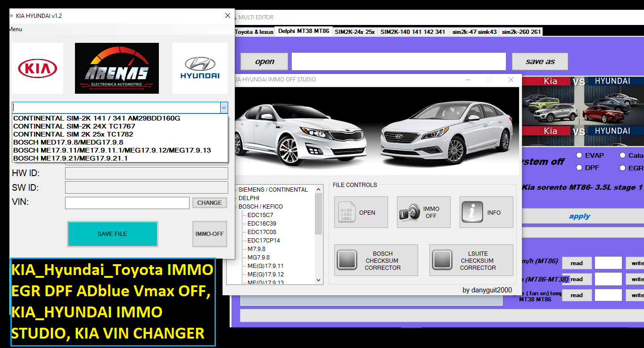Select the DPF radio button
The height and width of the screenshot is (348, 644).
(579, 168)
